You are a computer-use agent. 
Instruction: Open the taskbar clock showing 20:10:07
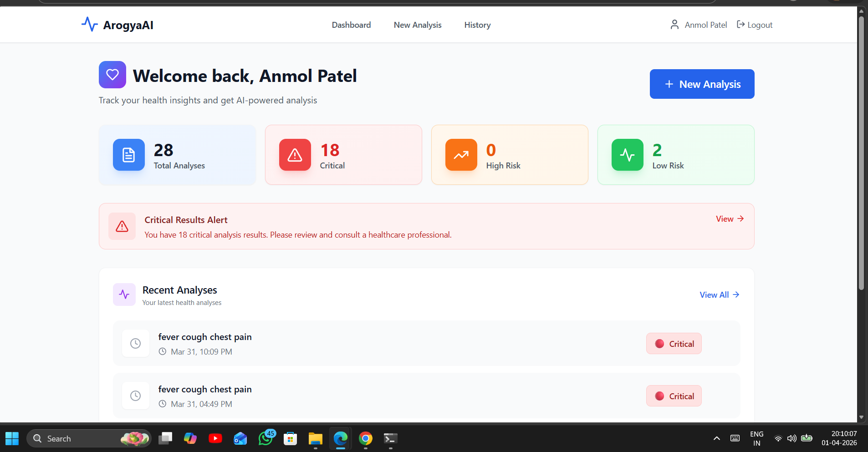click(x=839, y=438)
